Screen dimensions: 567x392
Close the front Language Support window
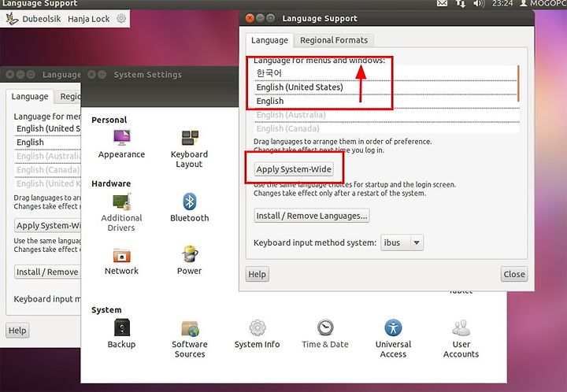(x=250, y=18)
